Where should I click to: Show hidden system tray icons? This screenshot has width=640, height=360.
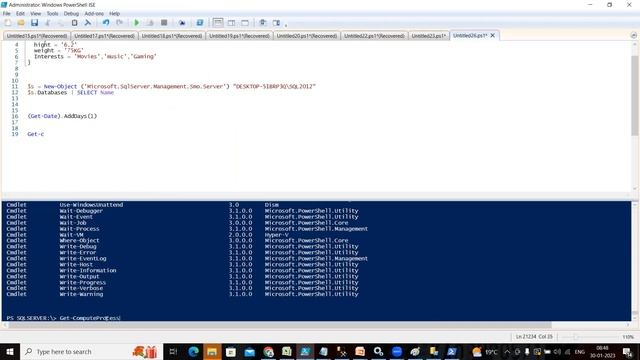507,351
